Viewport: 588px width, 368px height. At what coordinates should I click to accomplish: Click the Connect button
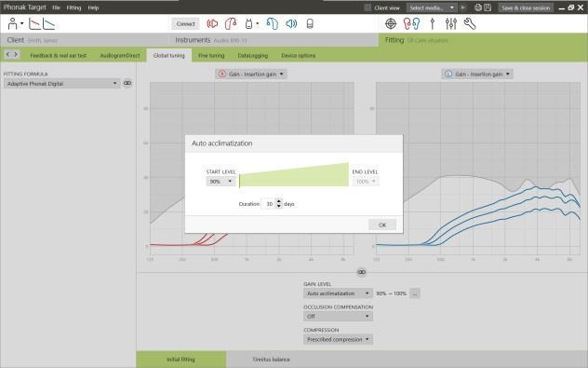pyautogui.click(x=186, y=23)
